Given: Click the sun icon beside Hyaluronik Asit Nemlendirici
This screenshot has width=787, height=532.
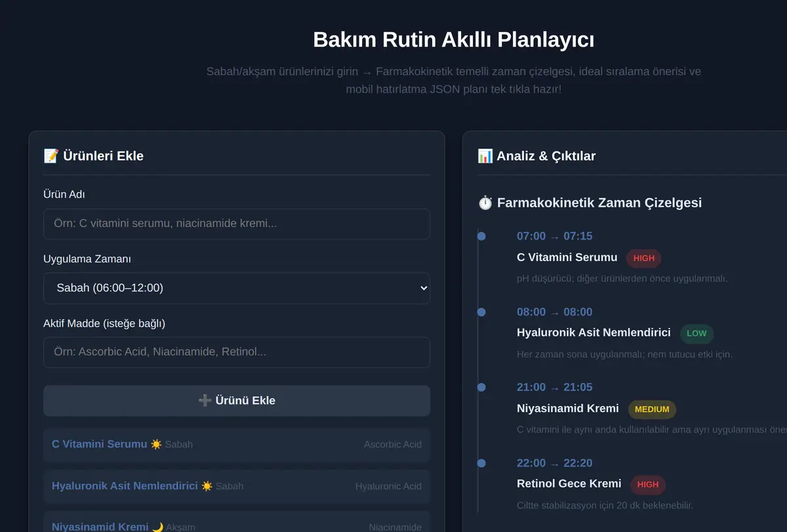Looking at the screenshot, I should pos(207,486).
